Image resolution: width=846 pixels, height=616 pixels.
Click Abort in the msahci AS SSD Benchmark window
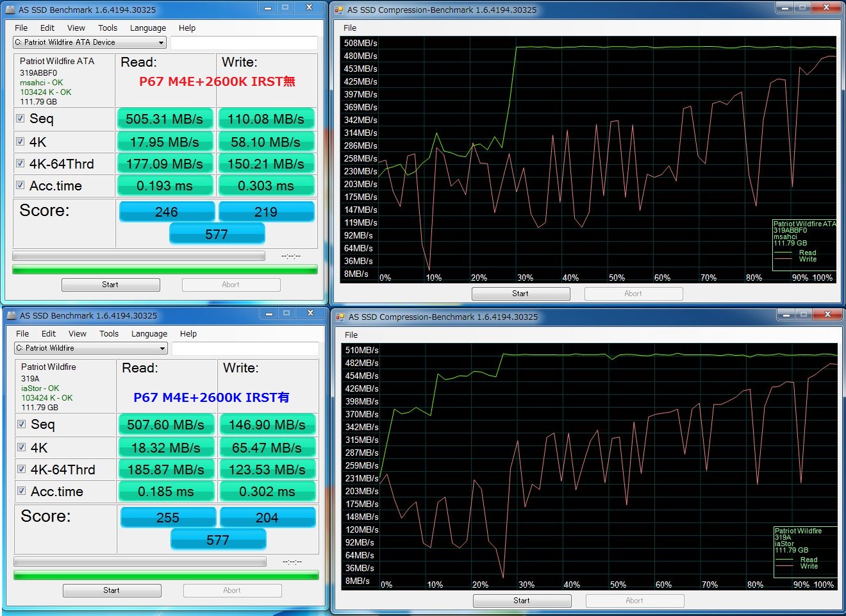(231, 285)
